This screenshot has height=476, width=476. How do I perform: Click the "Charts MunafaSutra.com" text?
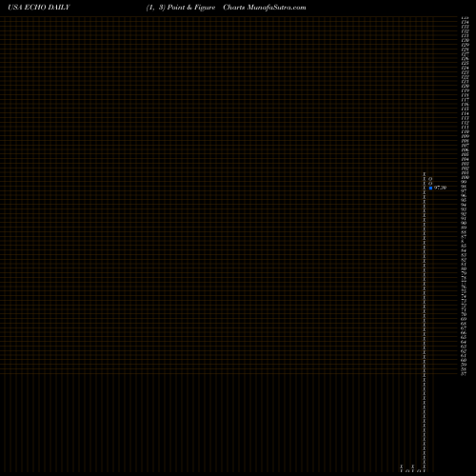(x=265, y=8)
